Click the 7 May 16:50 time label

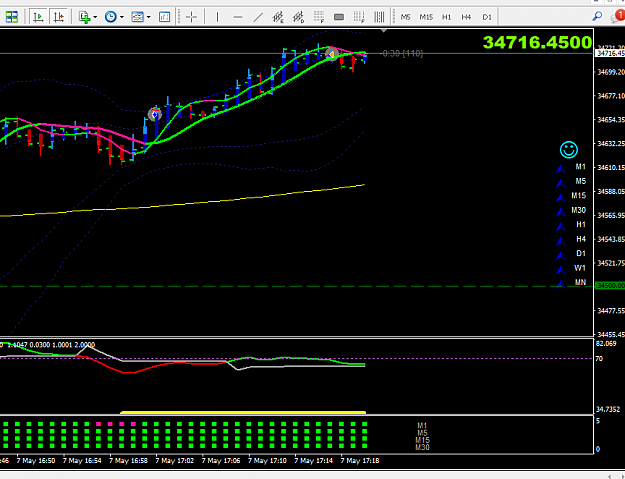[36, 461]
